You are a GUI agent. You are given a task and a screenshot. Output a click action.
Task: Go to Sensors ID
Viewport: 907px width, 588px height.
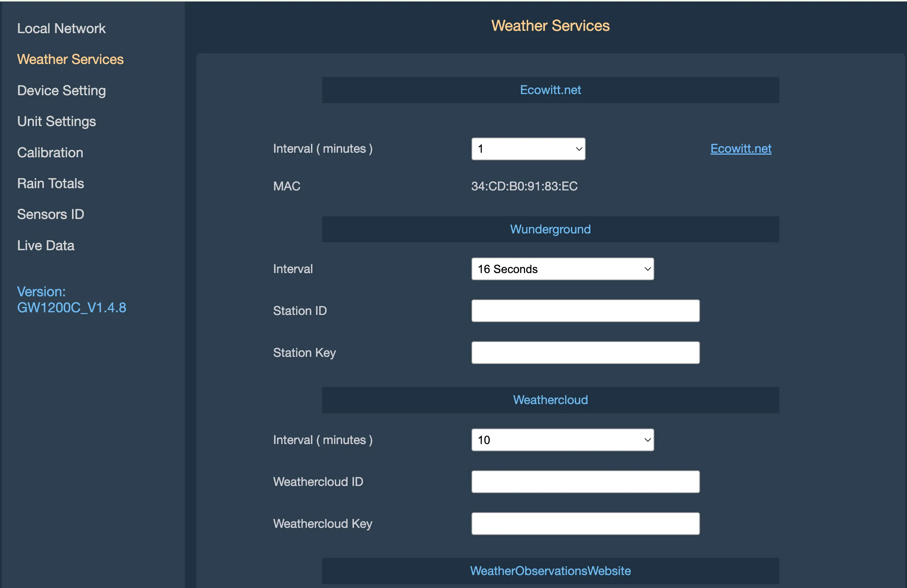tap(50, 214)
